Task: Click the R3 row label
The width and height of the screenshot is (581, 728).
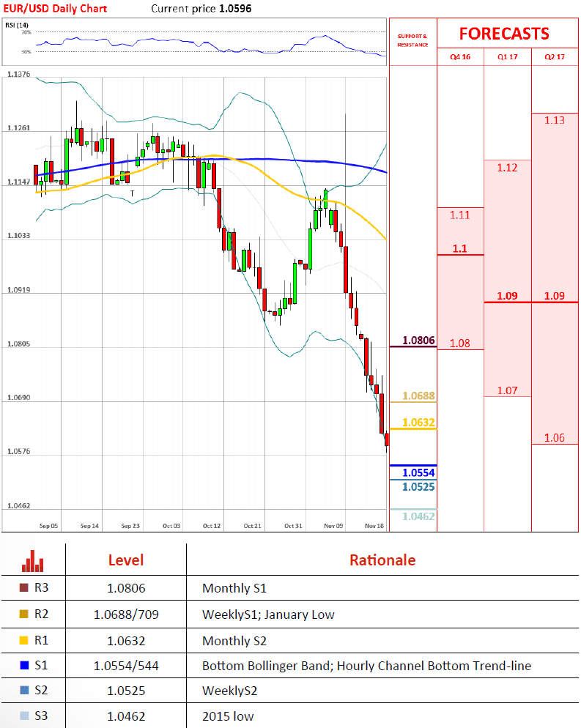Action: [x=41, y=588]
